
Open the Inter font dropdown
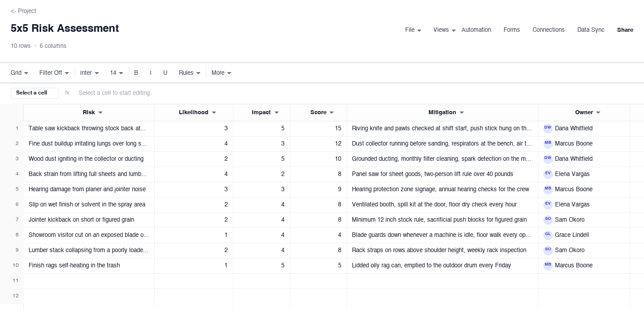(89, 73)
